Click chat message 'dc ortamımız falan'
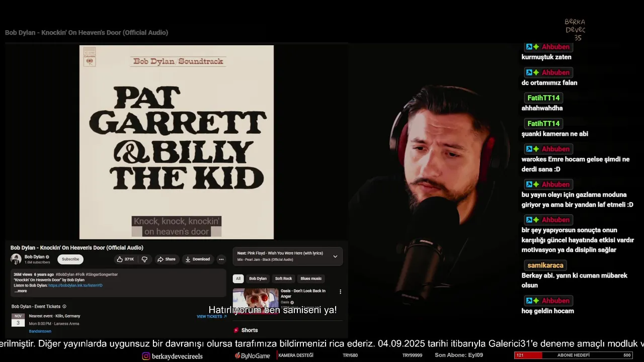 [x=549, y=83]
